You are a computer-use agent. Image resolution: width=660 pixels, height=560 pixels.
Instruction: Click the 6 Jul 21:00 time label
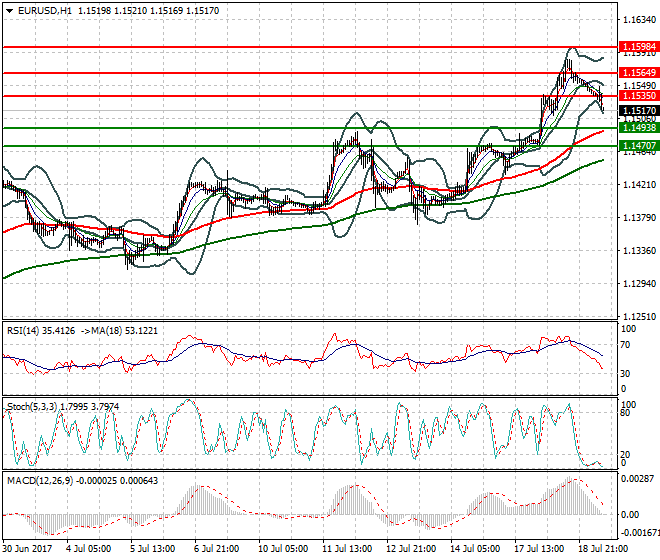[x=216, y=549]
